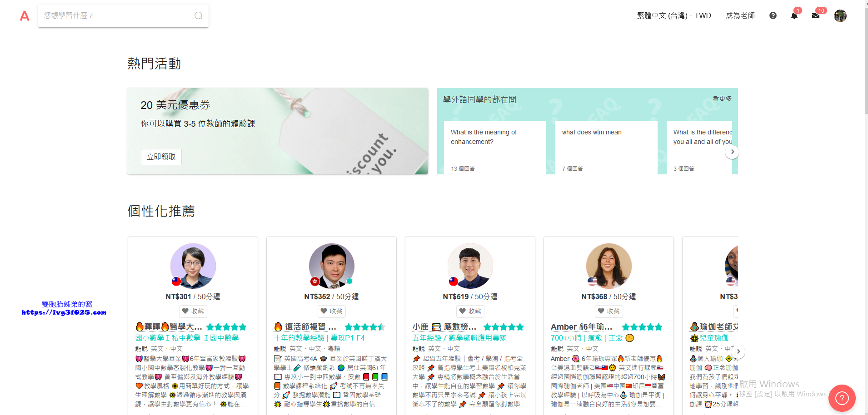Save the NT$368 teacher Amber to favorites
This screenshot has height=415, width=868.
coord(609,311)
